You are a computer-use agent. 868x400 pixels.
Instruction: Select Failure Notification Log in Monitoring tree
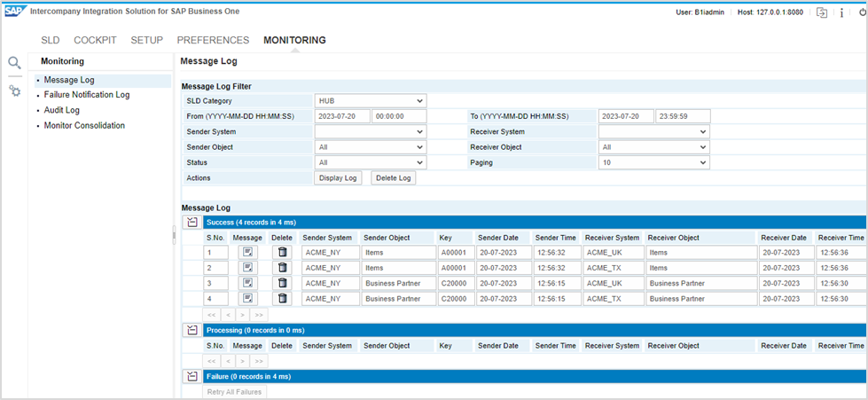[87, 95]
